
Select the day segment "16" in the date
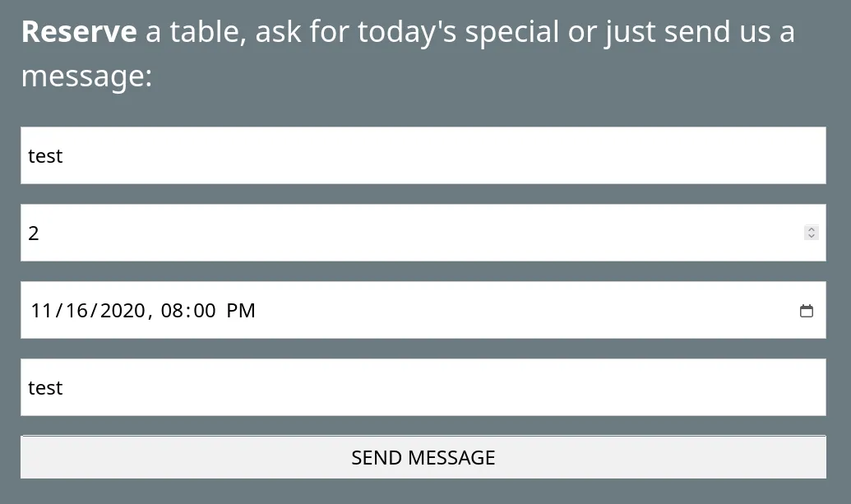[76, 311]
